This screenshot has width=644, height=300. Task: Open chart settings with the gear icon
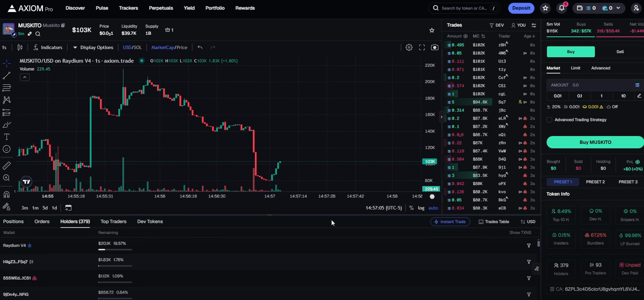[409, 47]
